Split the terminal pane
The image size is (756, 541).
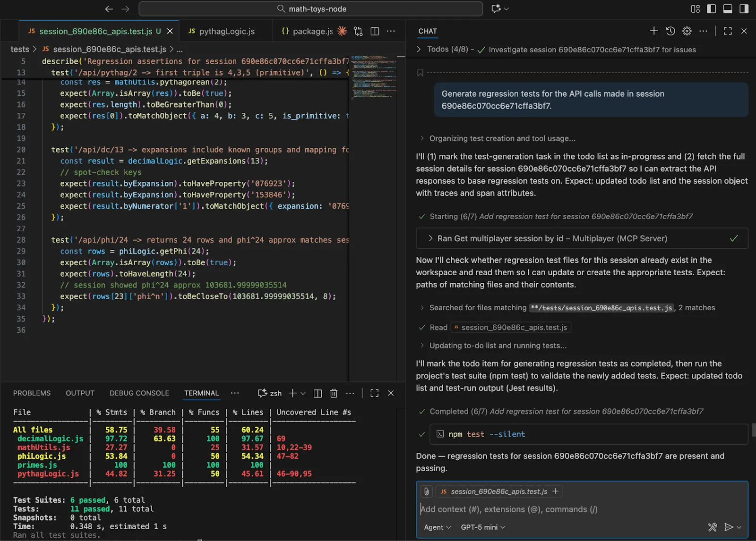[317, 393]
